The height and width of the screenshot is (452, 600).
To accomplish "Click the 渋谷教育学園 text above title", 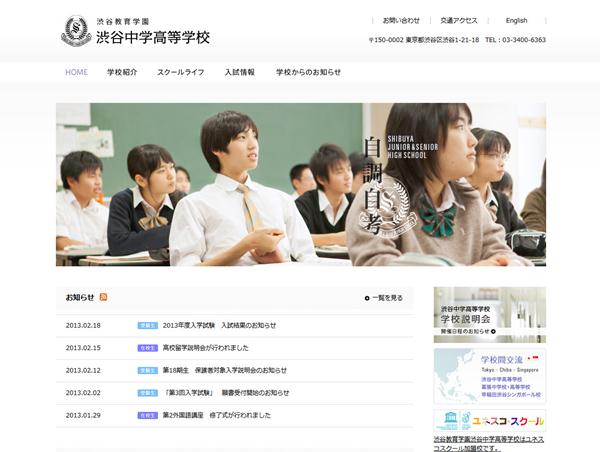I will pos(122,21).
